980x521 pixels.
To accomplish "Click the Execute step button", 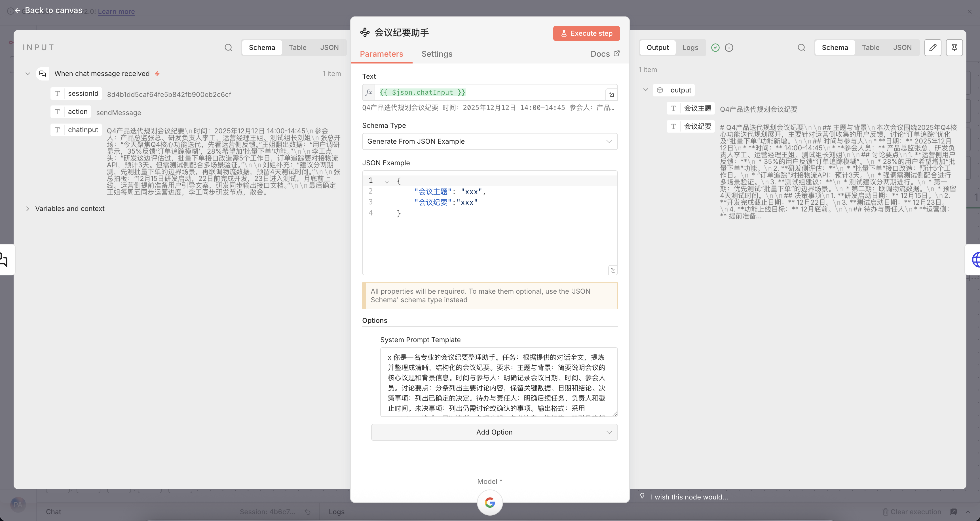I will [586, 33].
